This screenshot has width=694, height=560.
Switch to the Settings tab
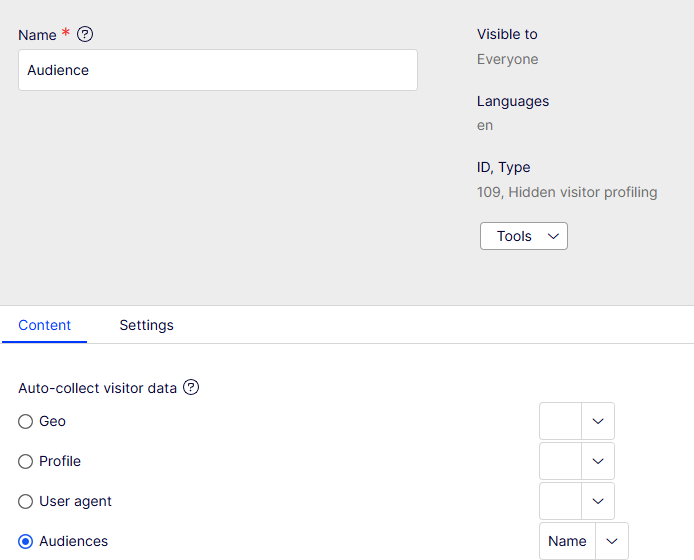pos(147,325)
